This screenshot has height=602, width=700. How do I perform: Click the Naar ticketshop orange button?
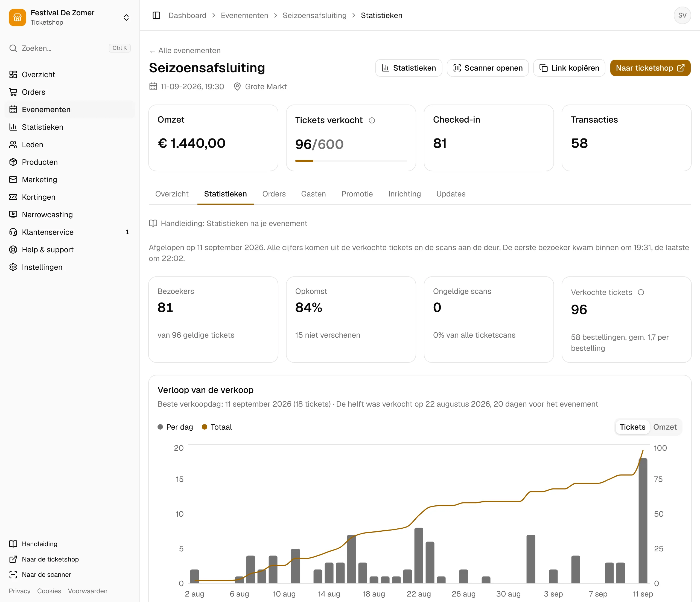coord(650,68)
